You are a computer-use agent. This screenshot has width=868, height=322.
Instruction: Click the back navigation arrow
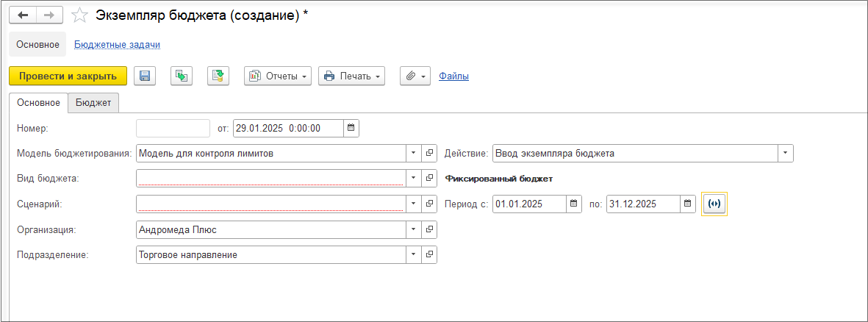[x=22, y=15]
